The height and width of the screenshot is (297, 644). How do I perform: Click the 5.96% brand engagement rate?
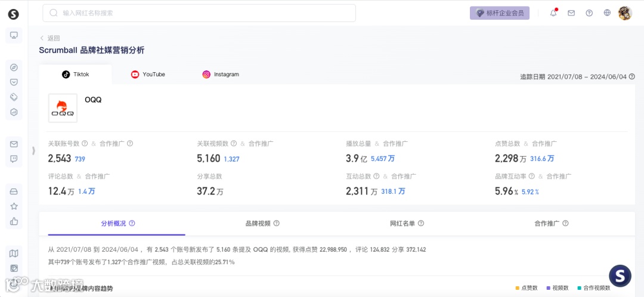point(506,191)
